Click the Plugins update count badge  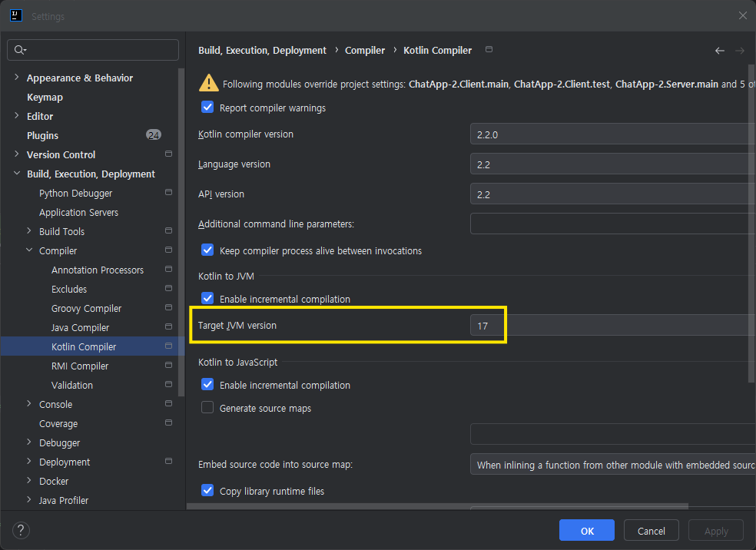click(x=154, y=135)
